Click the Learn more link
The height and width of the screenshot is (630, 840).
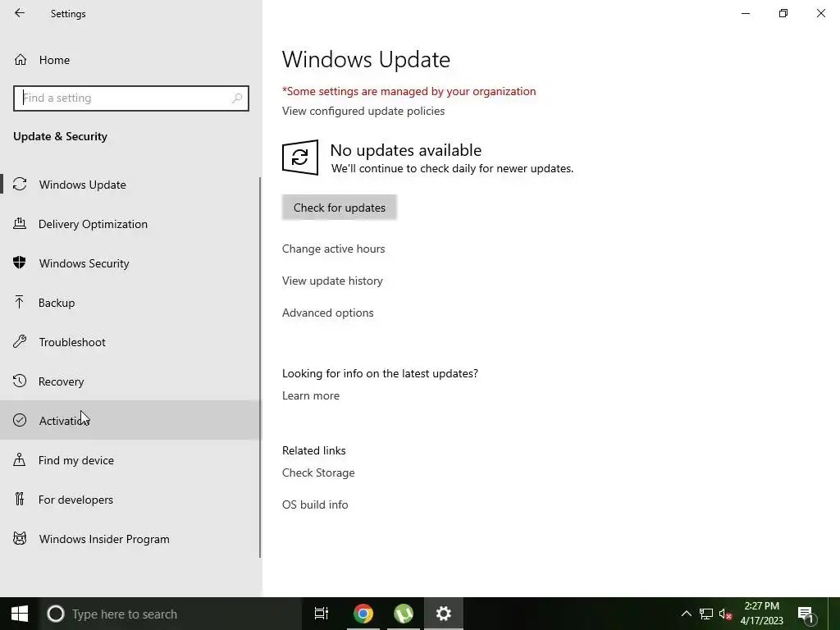click(311, 395)
